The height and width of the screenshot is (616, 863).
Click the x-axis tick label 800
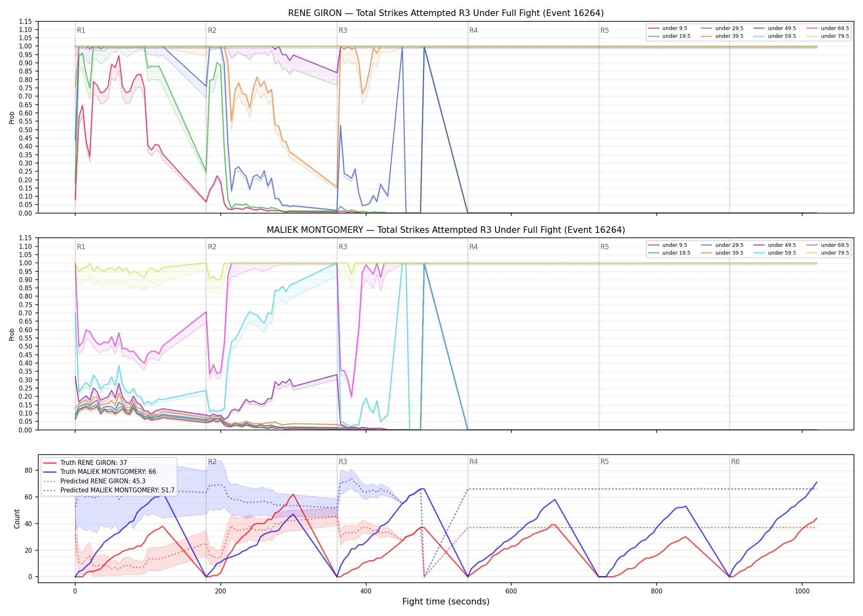(x=657, y=591)
